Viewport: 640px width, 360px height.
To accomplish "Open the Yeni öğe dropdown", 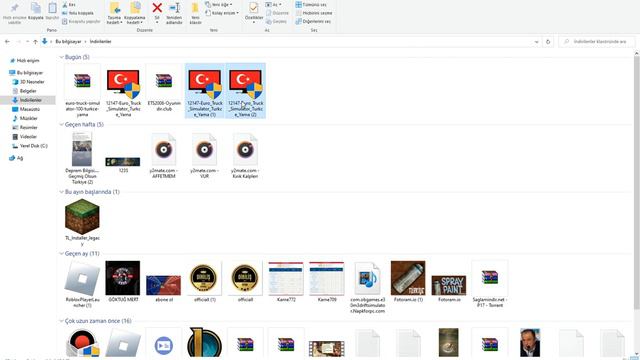I will point(219,4).
